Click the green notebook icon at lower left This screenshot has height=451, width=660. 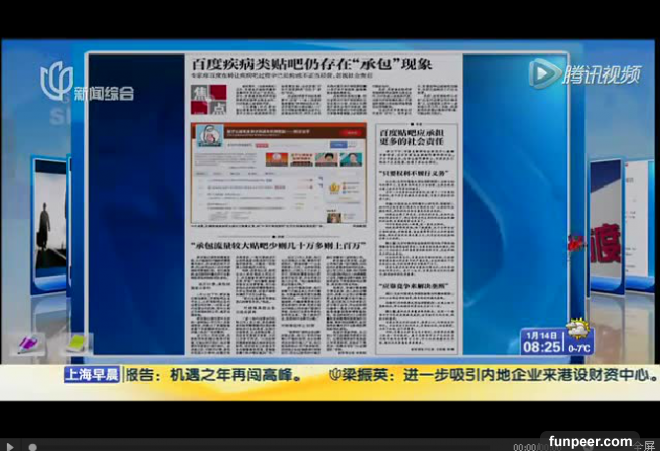tap(76, 343)
